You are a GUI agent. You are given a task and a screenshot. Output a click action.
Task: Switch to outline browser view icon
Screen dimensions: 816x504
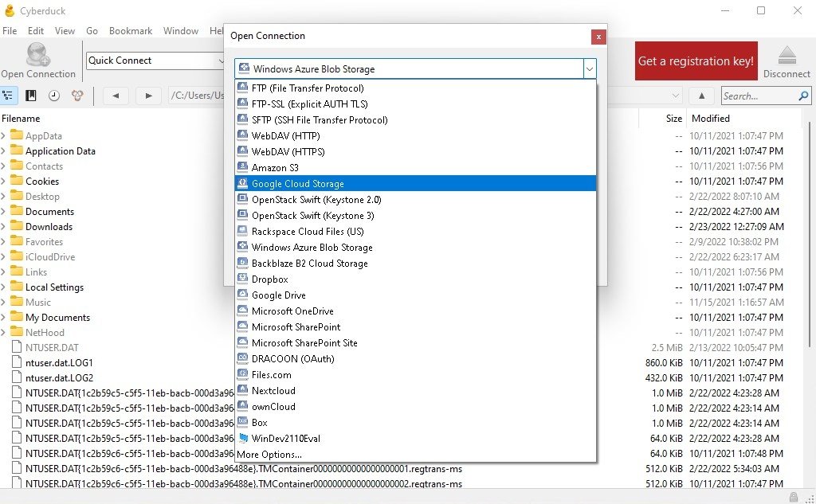click(x=8, y=96)
